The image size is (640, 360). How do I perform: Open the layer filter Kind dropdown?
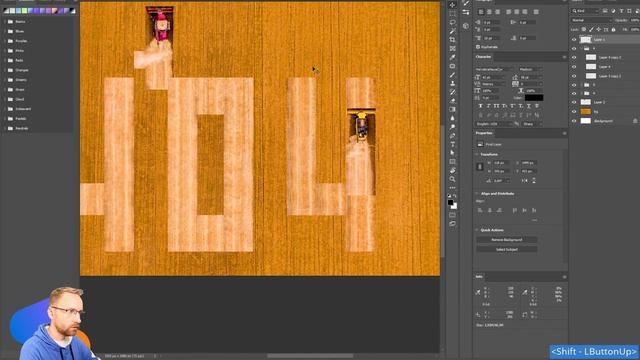click(x=585, y=11)
